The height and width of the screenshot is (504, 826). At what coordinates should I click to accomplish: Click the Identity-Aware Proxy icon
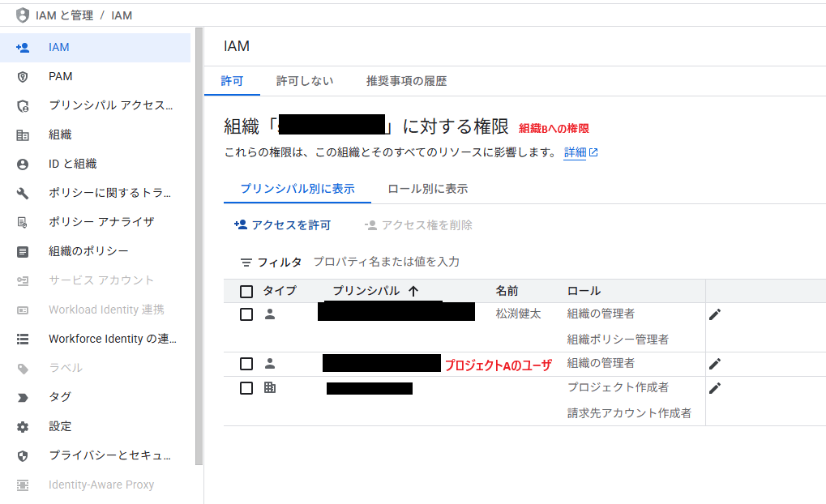click(x=23, y=485)
